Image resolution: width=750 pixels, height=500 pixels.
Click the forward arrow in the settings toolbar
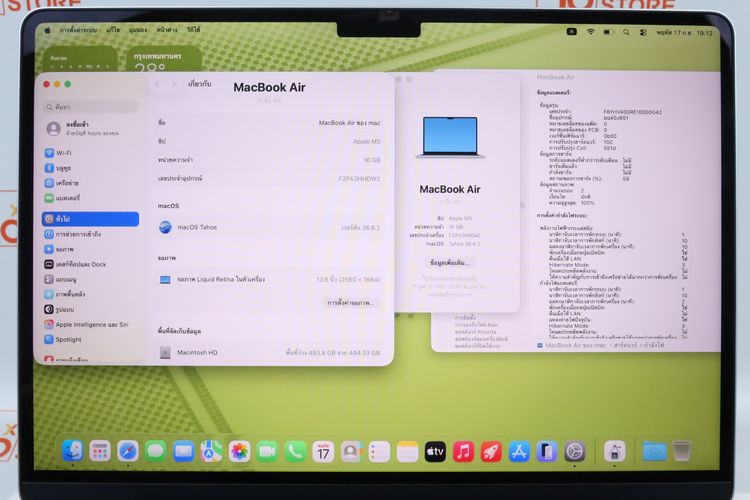174,84
